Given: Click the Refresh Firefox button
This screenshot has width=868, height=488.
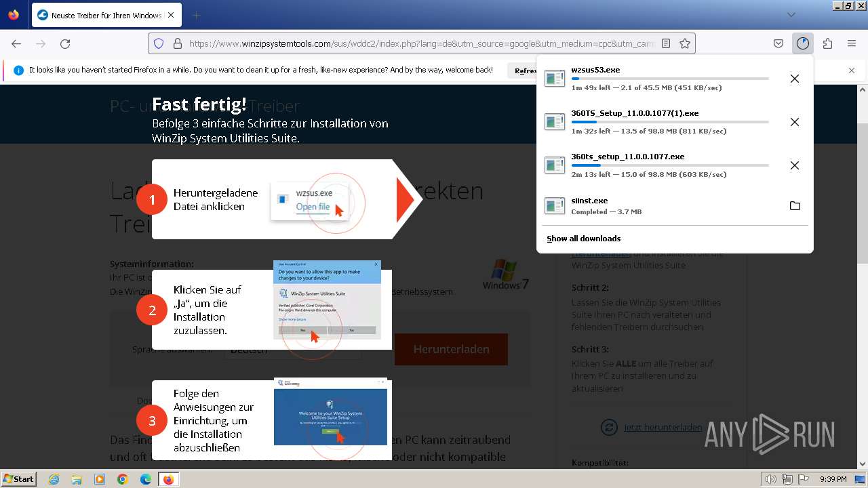Looking at the screenshot, I should coord(526,70).
